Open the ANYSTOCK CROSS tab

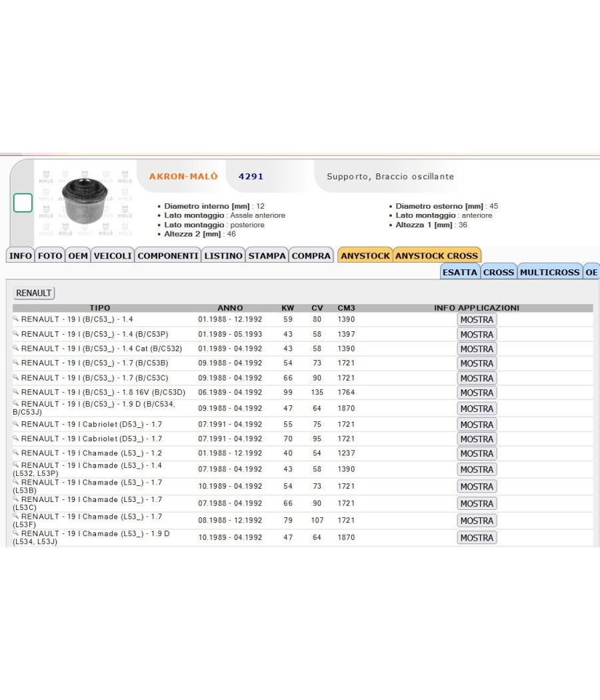tap(437, 256)
